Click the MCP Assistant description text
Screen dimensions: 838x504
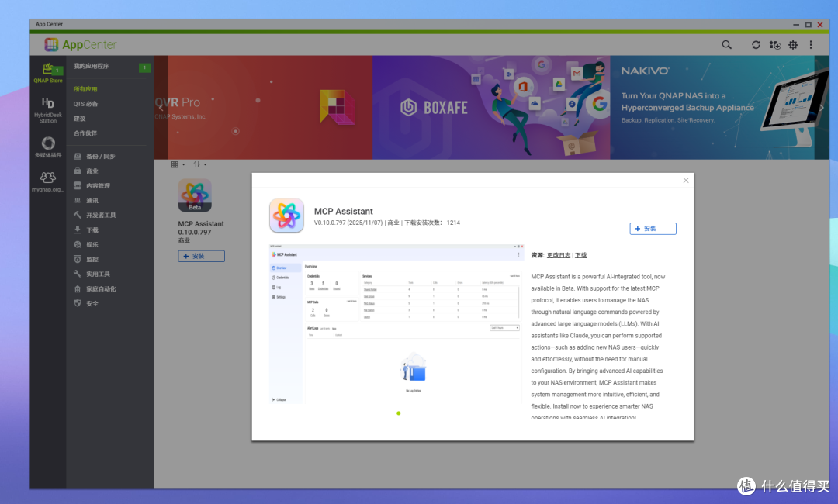point(598,347)
